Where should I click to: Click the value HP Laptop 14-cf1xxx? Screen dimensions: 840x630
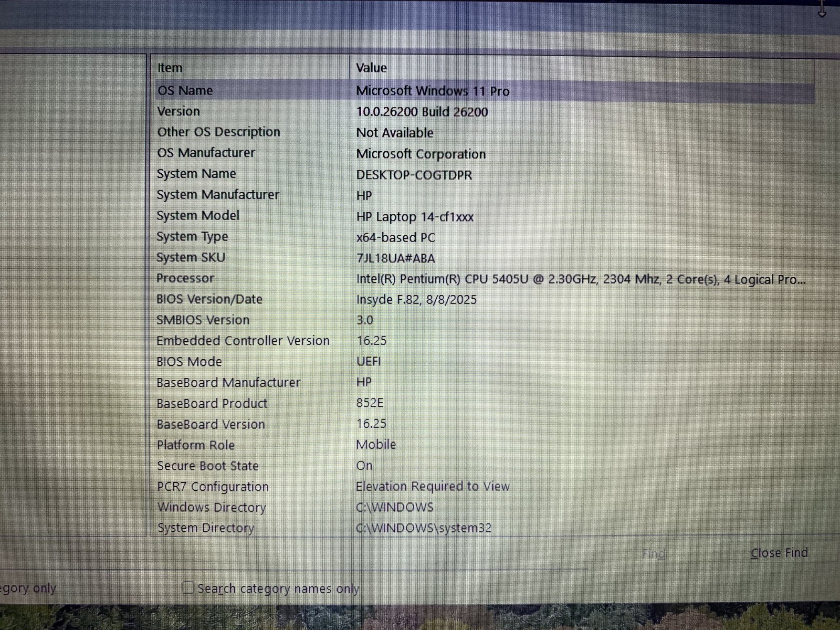(x=415, y=216)
